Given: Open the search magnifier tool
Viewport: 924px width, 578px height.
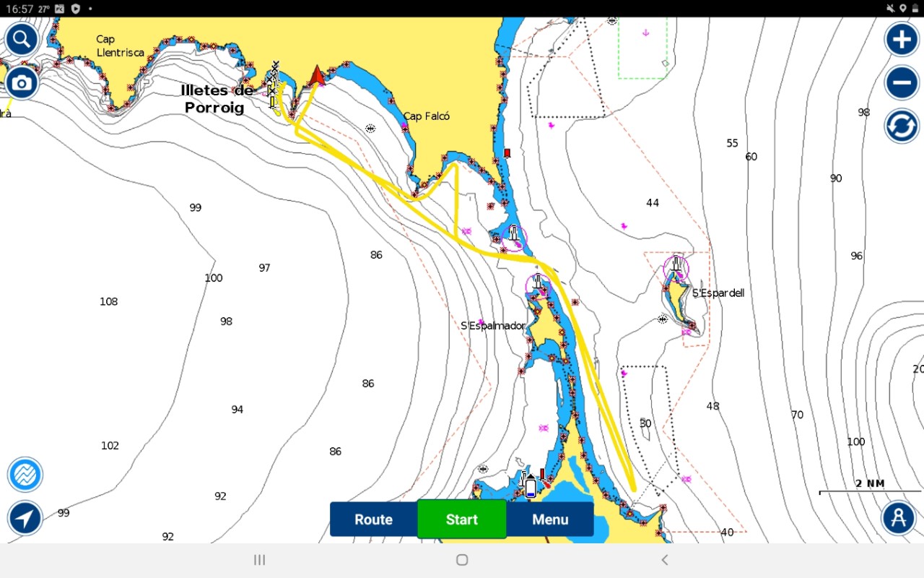Looking at the screenshot, I should (x=22, y=39).
